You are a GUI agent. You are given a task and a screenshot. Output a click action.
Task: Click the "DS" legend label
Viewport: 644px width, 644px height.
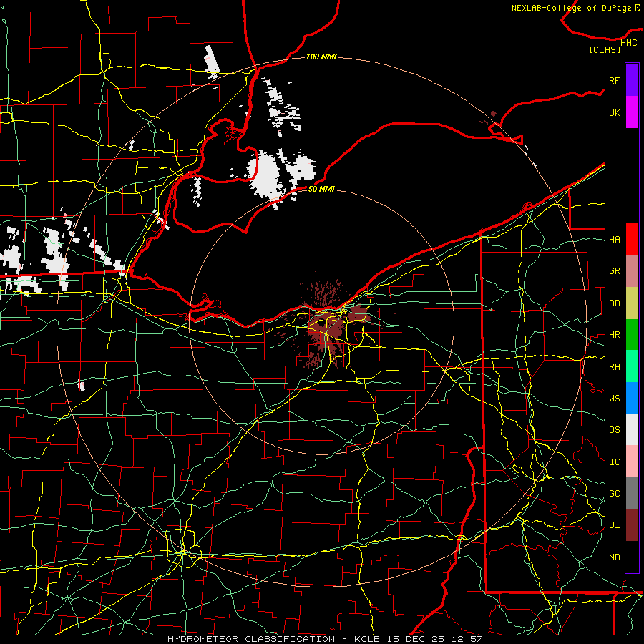(614, 429)
